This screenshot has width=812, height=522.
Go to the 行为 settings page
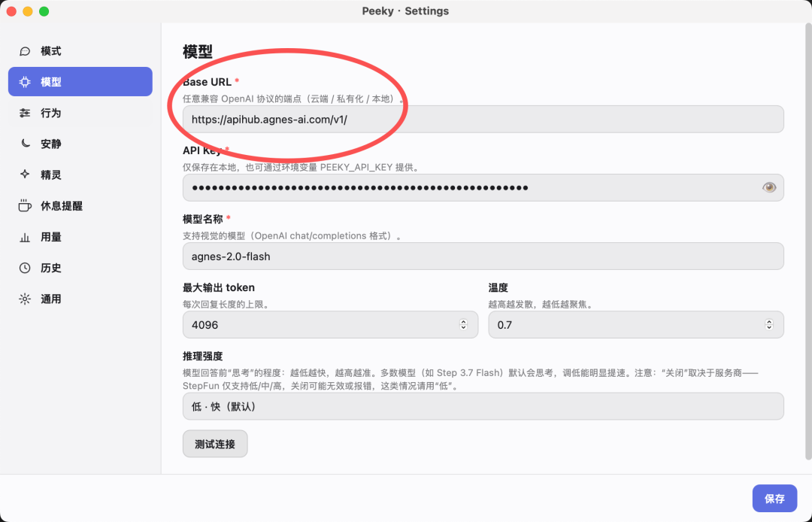pos(80,113)
